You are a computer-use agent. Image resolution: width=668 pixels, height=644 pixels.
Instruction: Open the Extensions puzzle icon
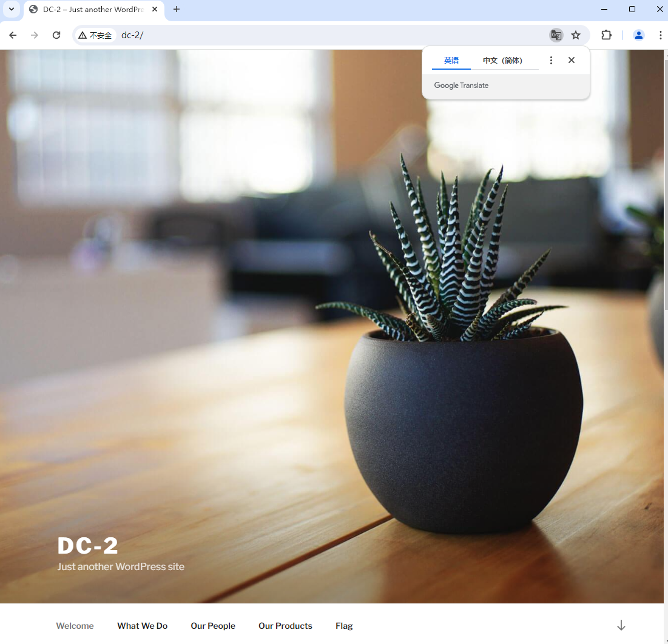[x=606, y=35]
